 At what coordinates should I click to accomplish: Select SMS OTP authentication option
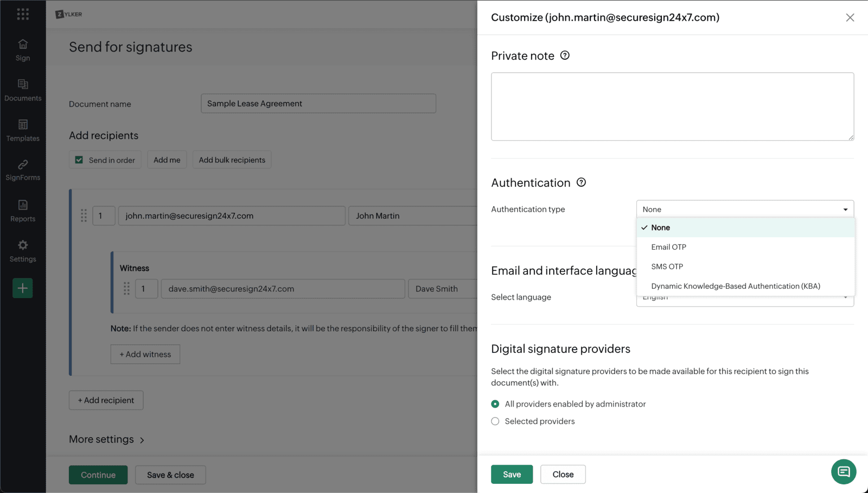pyautogui.click(x=667, y=267)
